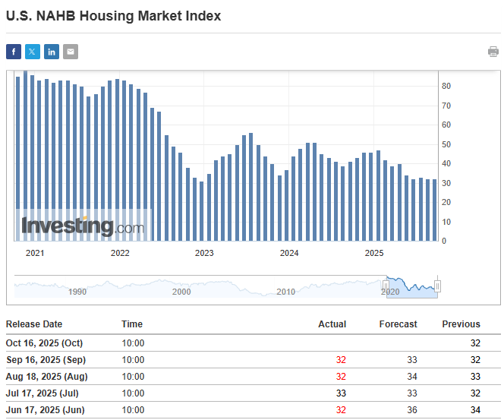This screenshot has width=504, height=420.
Task: Share the page on Facebook
Action: [14, 52]
